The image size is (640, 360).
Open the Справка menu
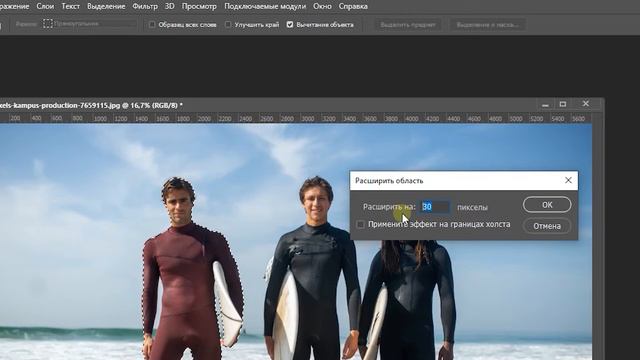tap(353, 7)
